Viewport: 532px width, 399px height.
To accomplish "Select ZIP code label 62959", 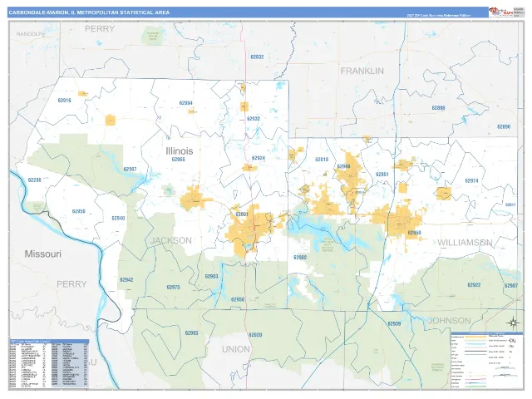I will [414, 233].
